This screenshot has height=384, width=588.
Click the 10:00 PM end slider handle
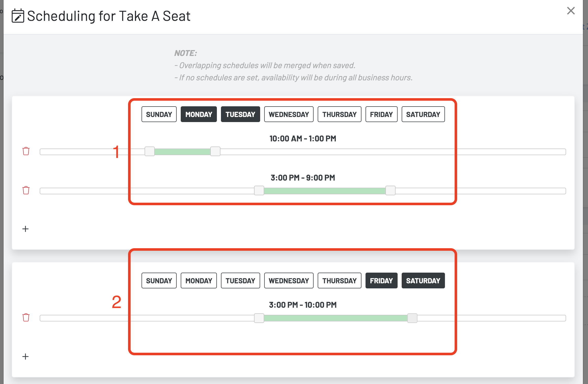tap(412, 318)
